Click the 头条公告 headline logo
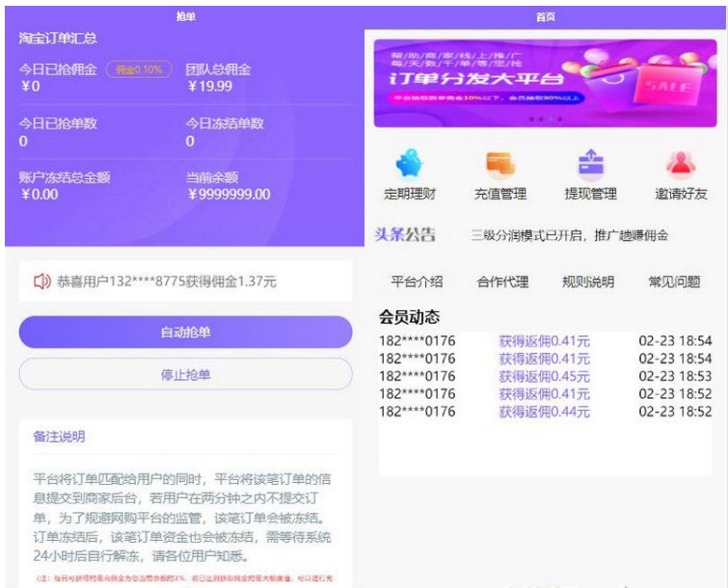728x588 pixels. click(405, 235)
